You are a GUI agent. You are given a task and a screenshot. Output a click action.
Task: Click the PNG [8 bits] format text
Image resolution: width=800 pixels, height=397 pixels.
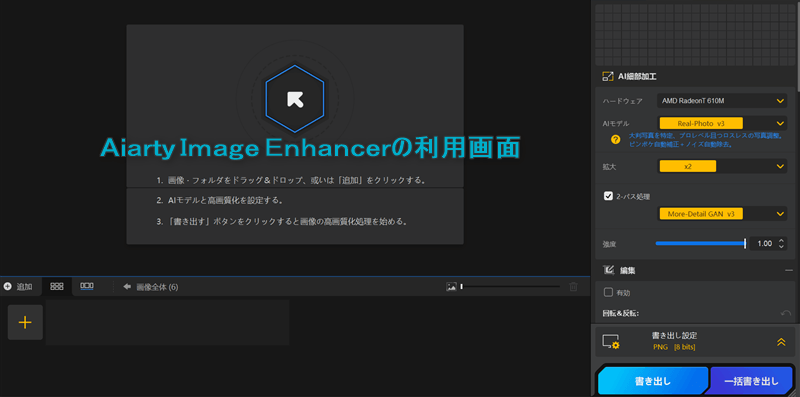coord(674,348)
